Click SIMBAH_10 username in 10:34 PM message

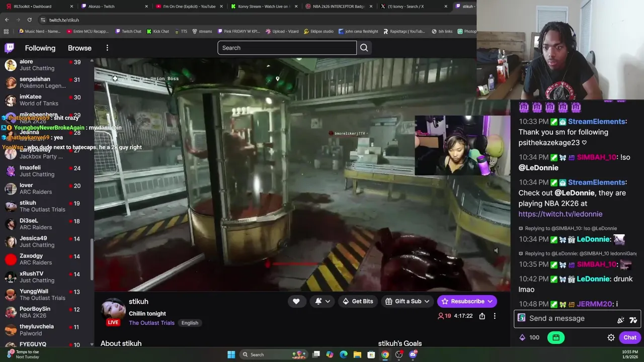point(597,157)
